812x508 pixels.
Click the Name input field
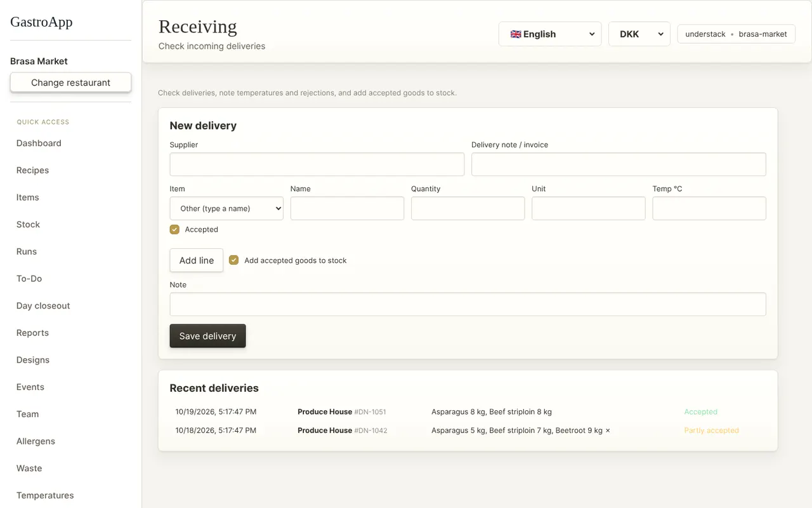tap(347, 208)
